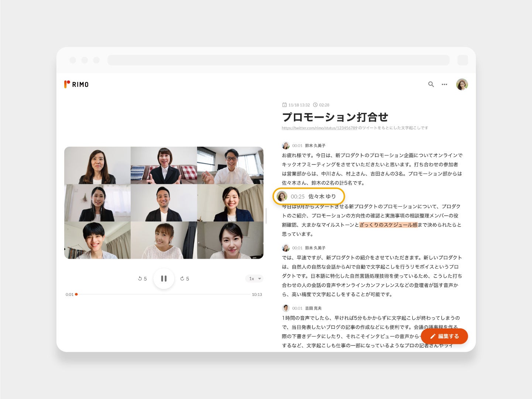Click the video call grid thumbnail
Screen dimensions: 532x399
coord(164,203)
